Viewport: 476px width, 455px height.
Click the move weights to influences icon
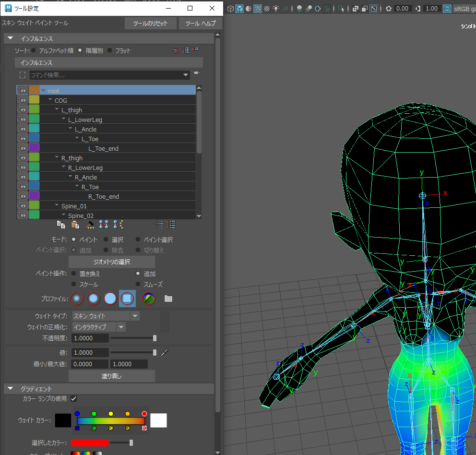(104, 225)
